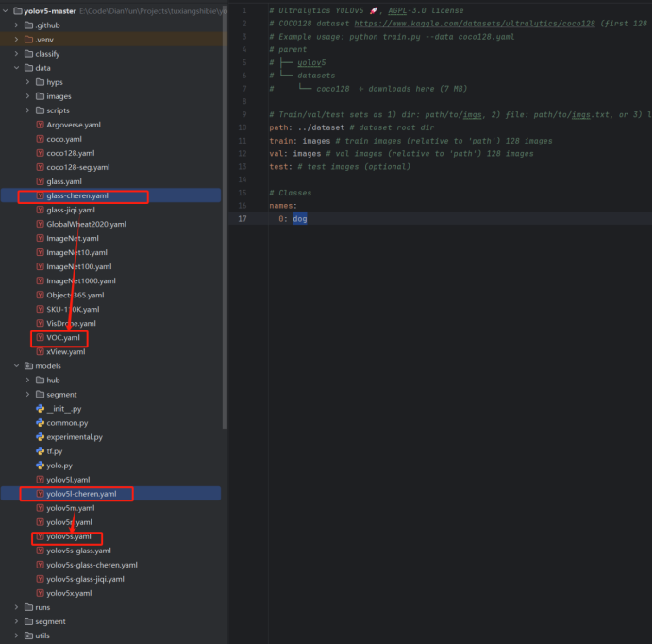
Task: Expand the hyps folder arrow
Action: [x=27, y=82]
